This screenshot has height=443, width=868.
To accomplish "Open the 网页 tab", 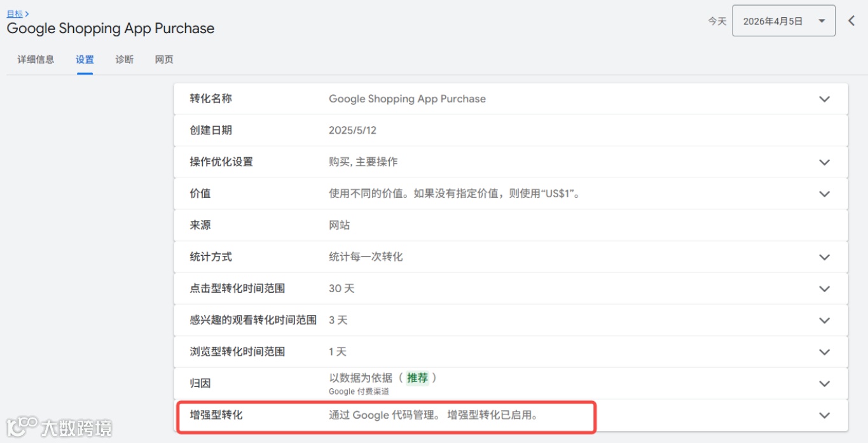I will pos(164,60).
